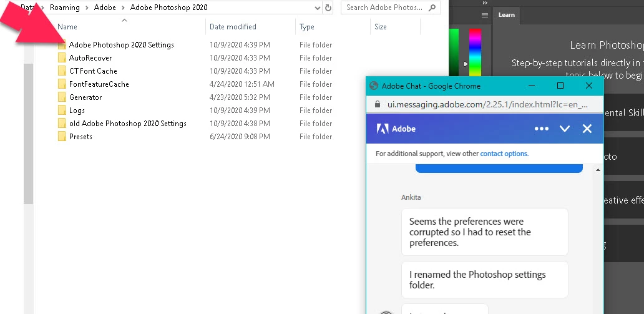Expand the chevron after Adobe breadcrumb
This screenshot has height=314, width=644.
pyautogui.click(x=123, y=7)
